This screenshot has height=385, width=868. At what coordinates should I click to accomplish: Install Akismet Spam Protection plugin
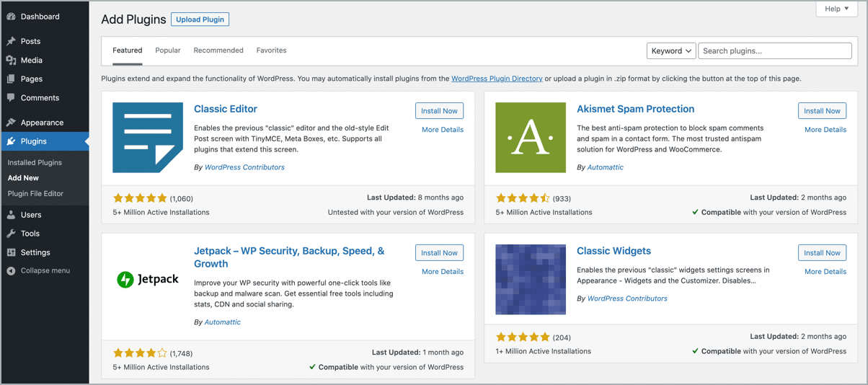point(822,111)
